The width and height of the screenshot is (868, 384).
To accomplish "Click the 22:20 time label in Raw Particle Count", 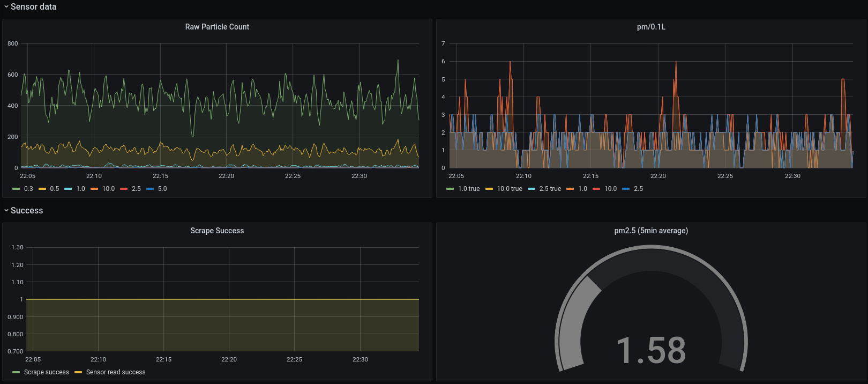I will 226,176.
